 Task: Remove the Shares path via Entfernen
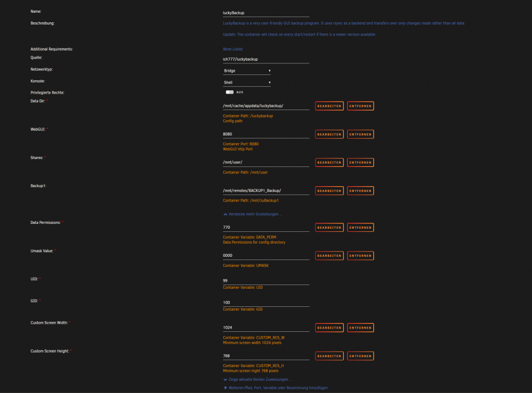point(360,162)
